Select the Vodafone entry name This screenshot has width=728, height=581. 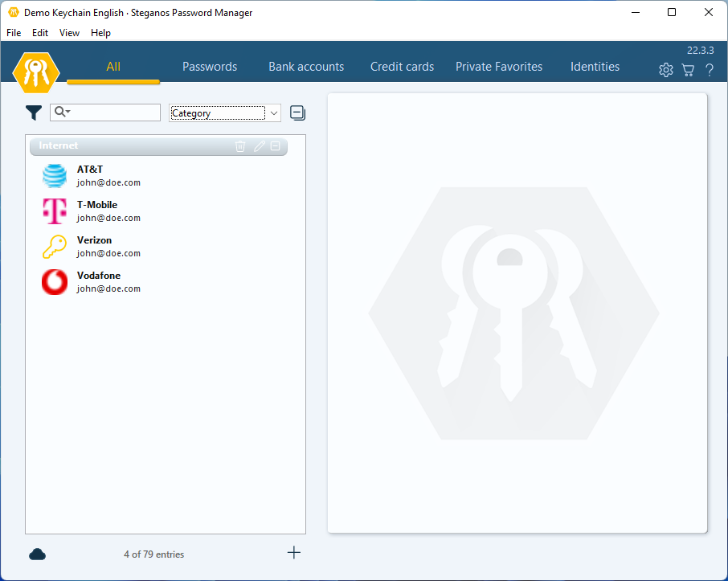[98, 276]
